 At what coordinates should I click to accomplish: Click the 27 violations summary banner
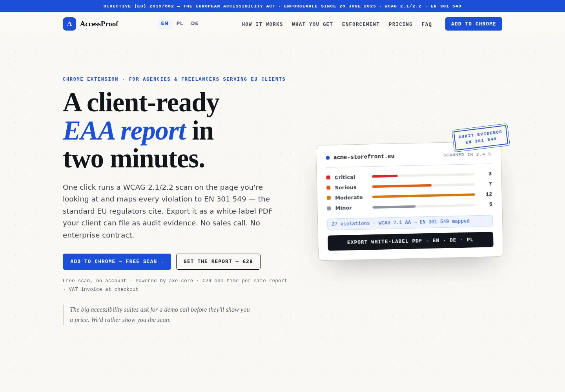click(410, 222)
